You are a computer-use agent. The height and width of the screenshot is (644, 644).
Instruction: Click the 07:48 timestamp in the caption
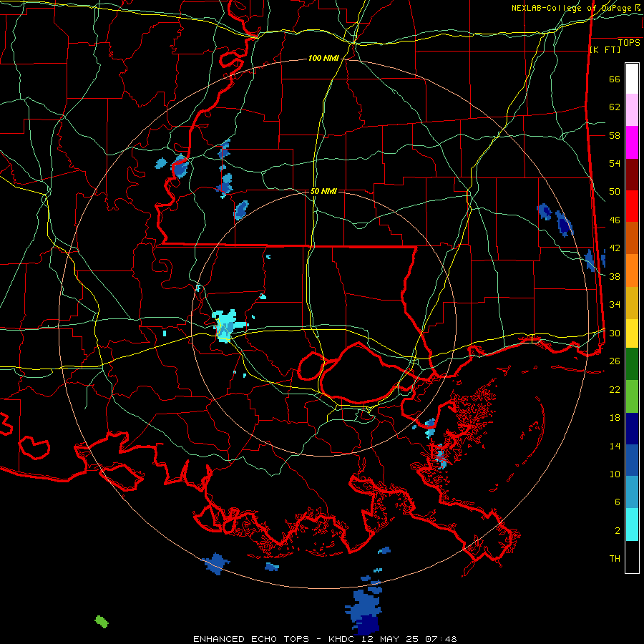pos(441,639)
